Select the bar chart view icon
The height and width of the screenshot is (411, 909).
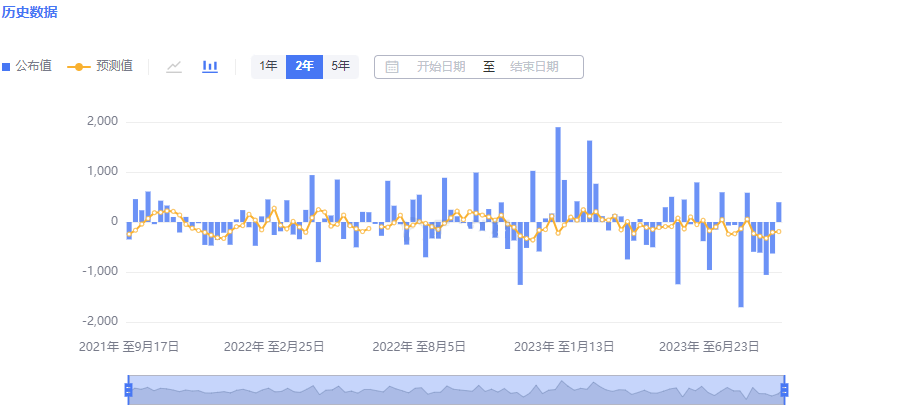tap(210, 67)
